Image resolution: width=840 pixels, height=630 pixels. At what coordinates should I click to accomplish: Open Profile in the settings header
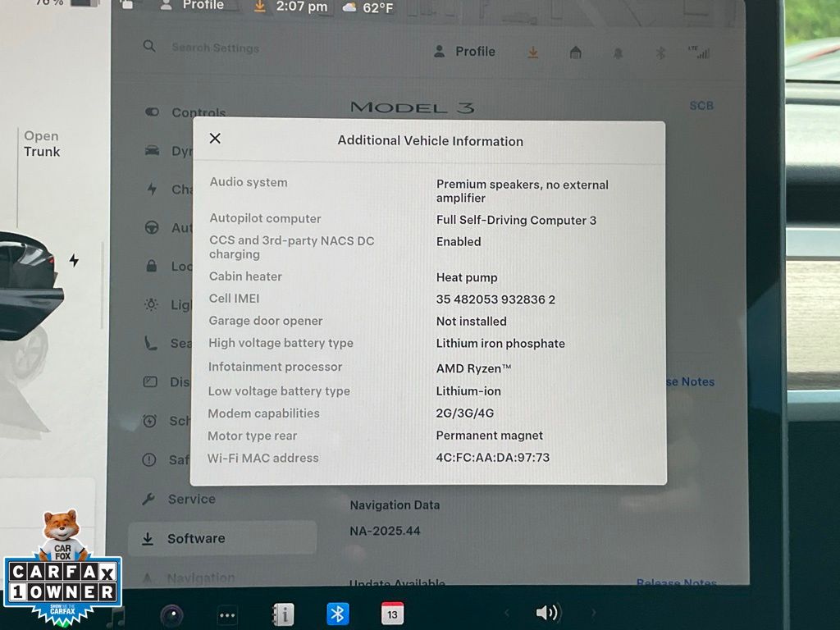[465, 52]
